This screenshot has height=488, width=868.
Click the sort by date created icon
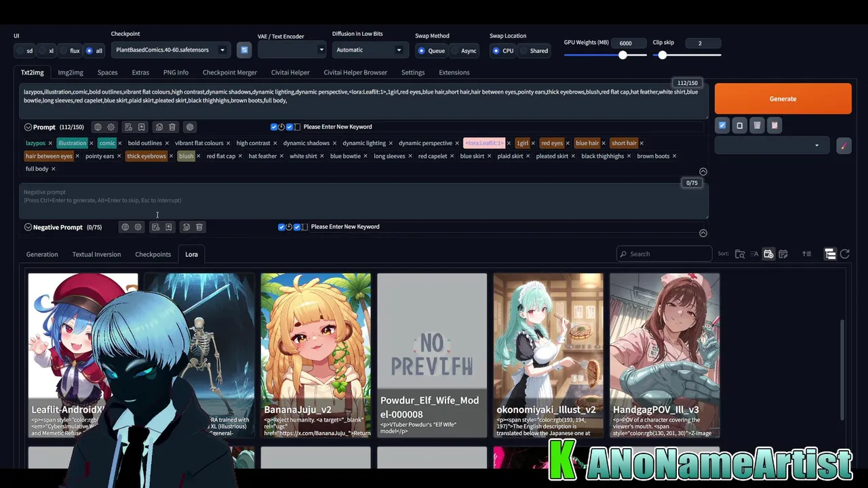tap(768, 254)
